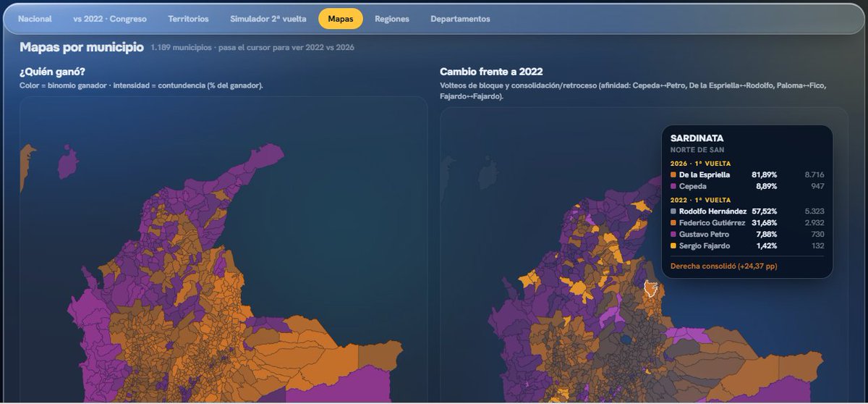Click the 8.716 vote count

pyautogui.click(x=814, y=175)
